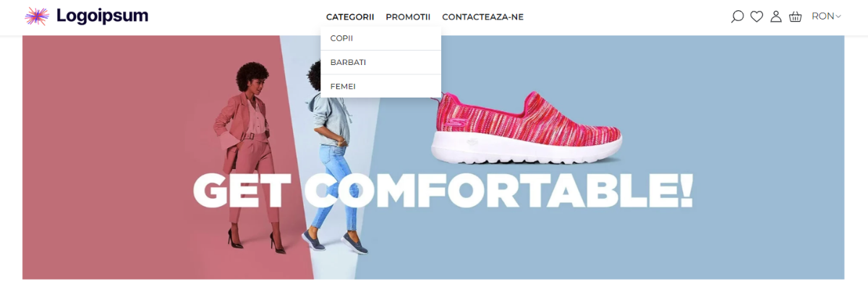Image resolution: width=868 pixels, height=289 pixels.
Task: Open search with the magnifier icon
Action: coord(737,17)
